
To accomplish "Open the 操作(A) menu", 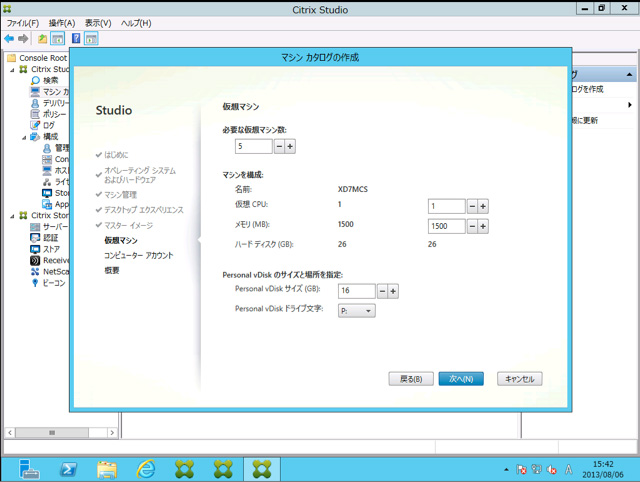I will tap(62, 23).
